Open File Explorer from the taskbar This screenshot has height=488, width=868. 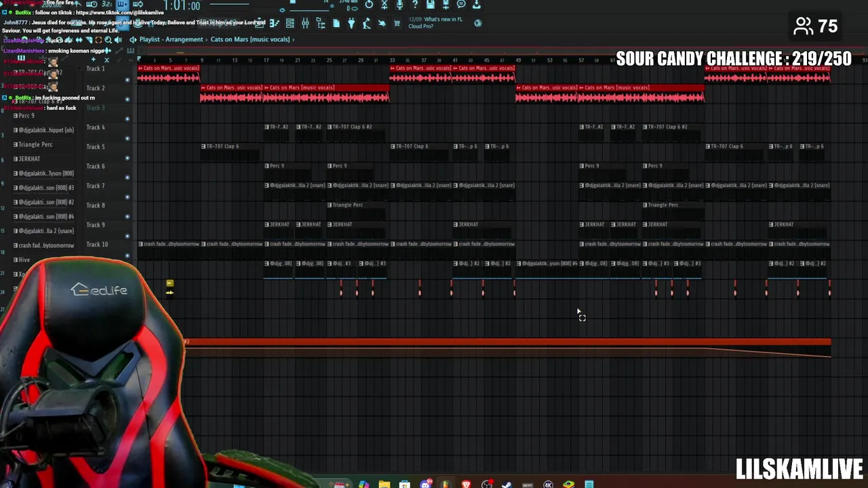384,484
